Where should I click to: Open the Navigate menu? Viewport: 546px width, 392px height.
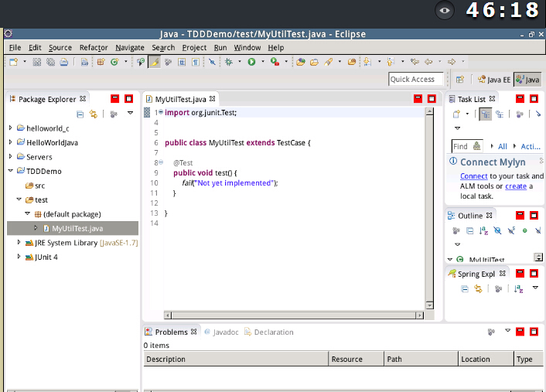[130, 47]
